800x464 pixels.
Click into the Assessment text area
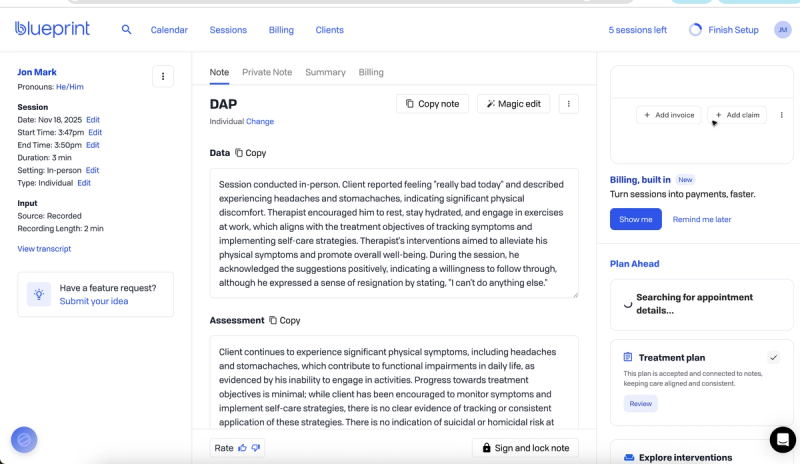[394, 382]
